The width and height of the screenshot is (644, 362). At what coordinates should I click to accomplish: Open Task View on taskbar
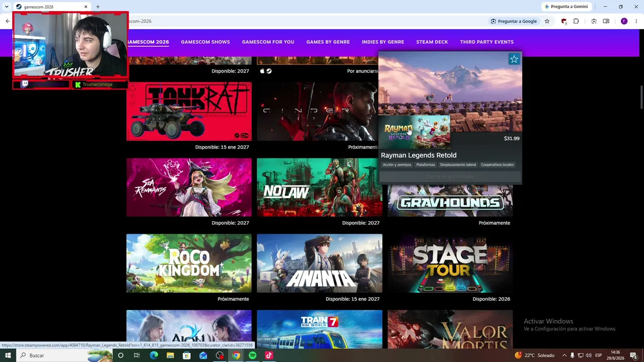tap(137, 355)
